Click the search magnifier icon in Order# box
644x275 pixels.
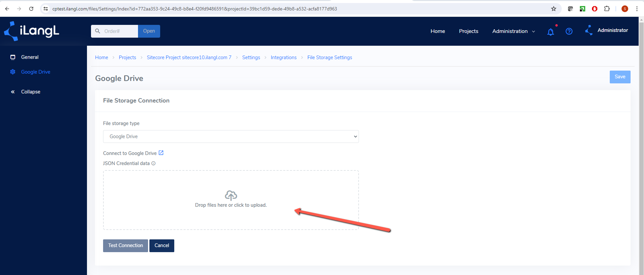tap(98, 31)
